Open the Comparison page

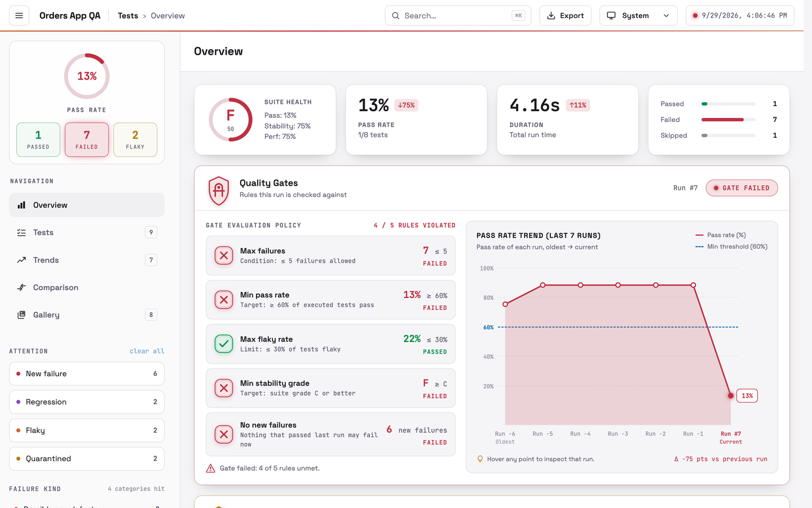[87, 287]
